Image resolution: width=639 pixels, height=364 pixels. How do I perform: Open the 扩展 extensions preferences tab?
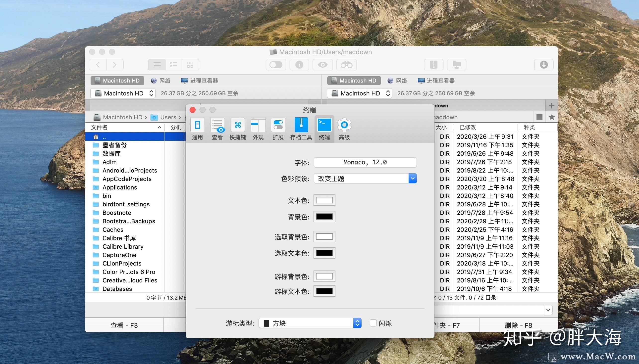[x=278, y=129]
